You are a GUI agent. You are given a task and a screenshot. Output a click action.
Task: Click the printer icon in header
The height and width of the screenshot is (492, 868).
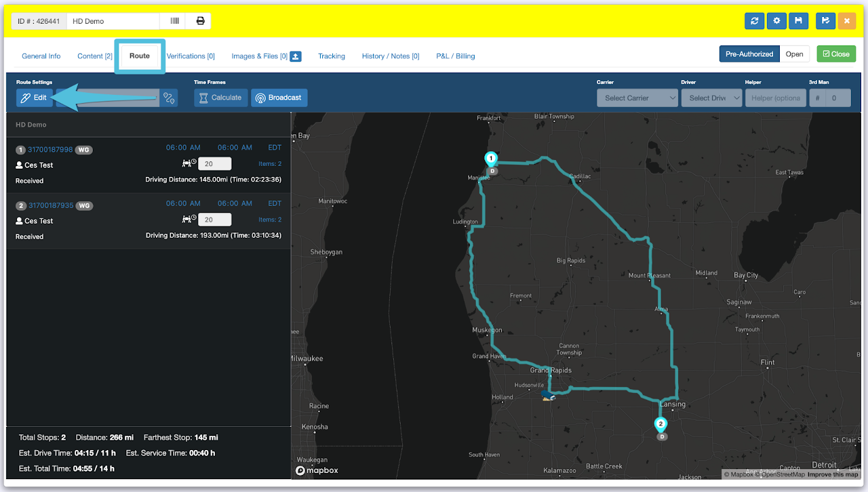click(201, 21)
